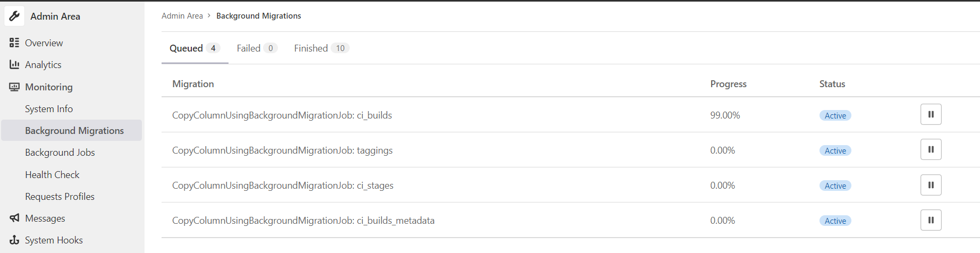Click Admin Area breadcrumb link

[182, 16]
